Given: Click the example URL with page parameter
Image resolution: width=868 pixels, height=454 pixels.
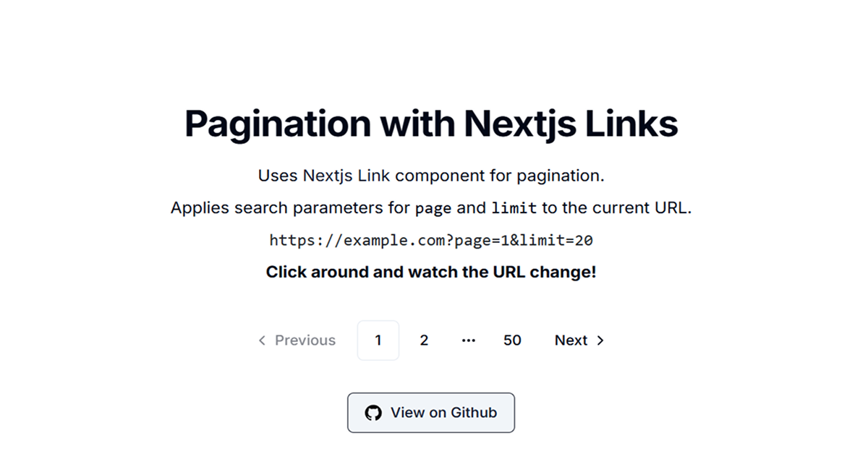Looking at the screenshot, I should click(431, 239).
